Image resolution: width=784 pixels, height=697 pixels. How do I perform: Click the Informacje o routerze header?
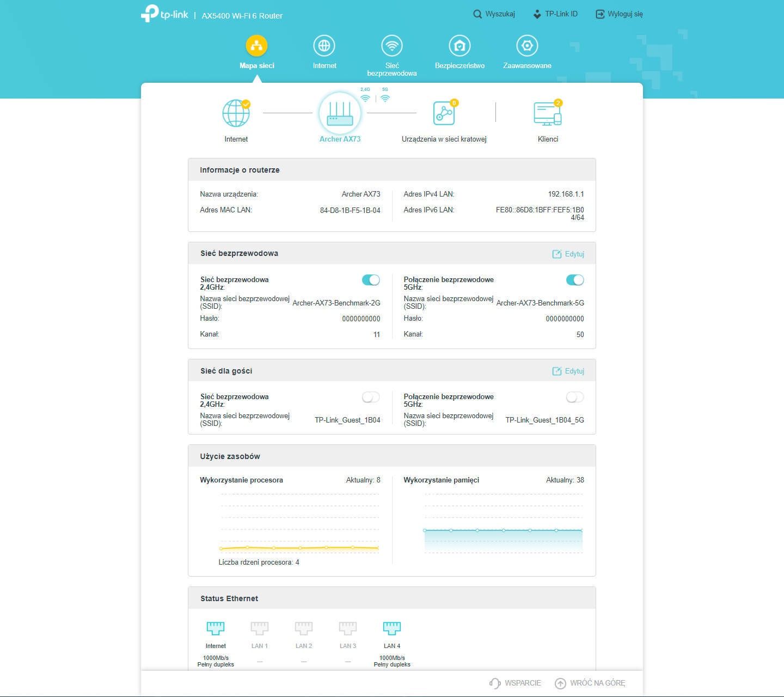point(392,170)
